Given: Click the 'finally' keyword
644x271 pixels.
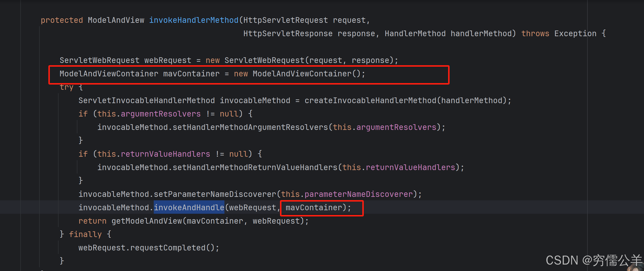Looking at the screenshot, I should tap(85, 234).
